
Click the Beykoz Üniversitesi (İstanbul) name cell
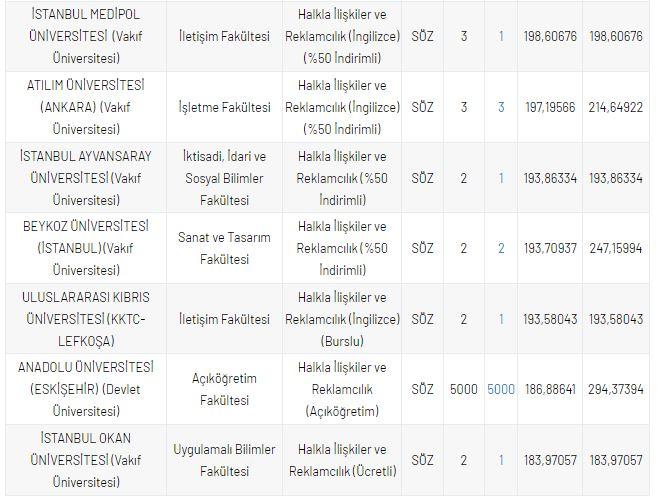pos(82,248)
